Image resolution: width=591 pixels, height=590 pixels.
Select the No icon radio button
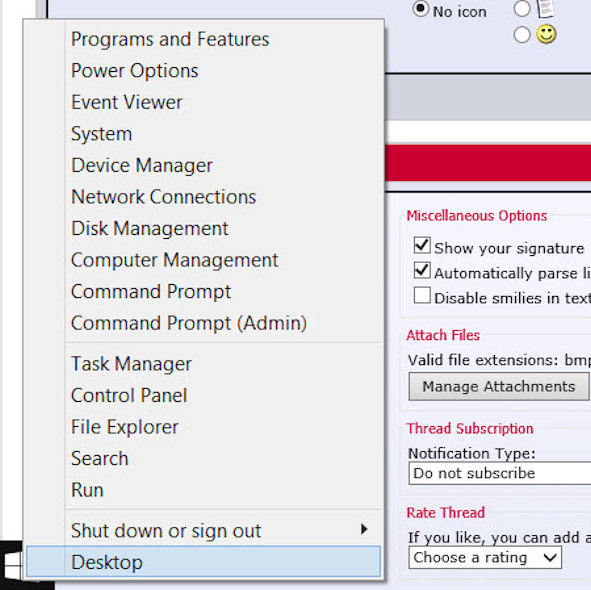coord(421,9)
